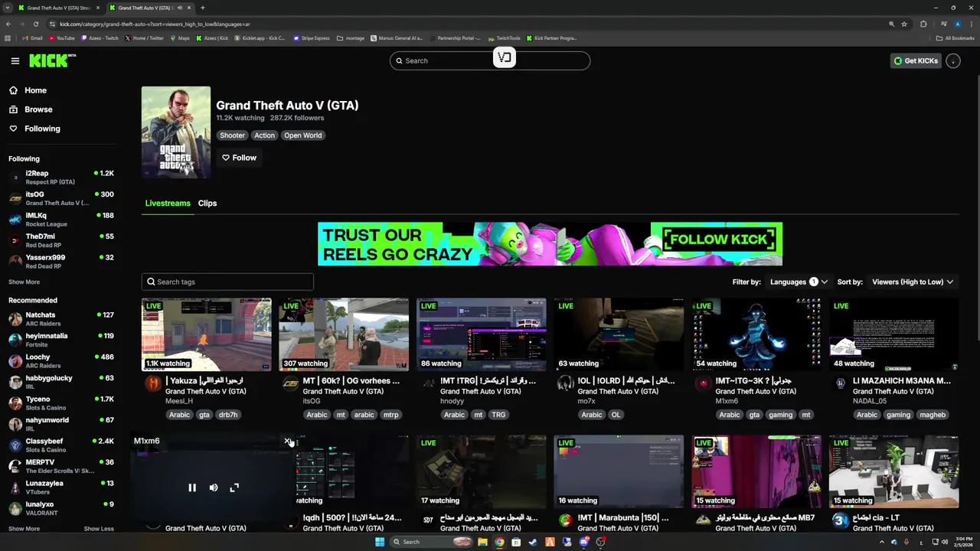Open the MB7 stream thumbnail with 15 watching
980x551 pixels.
pos(756,471)
